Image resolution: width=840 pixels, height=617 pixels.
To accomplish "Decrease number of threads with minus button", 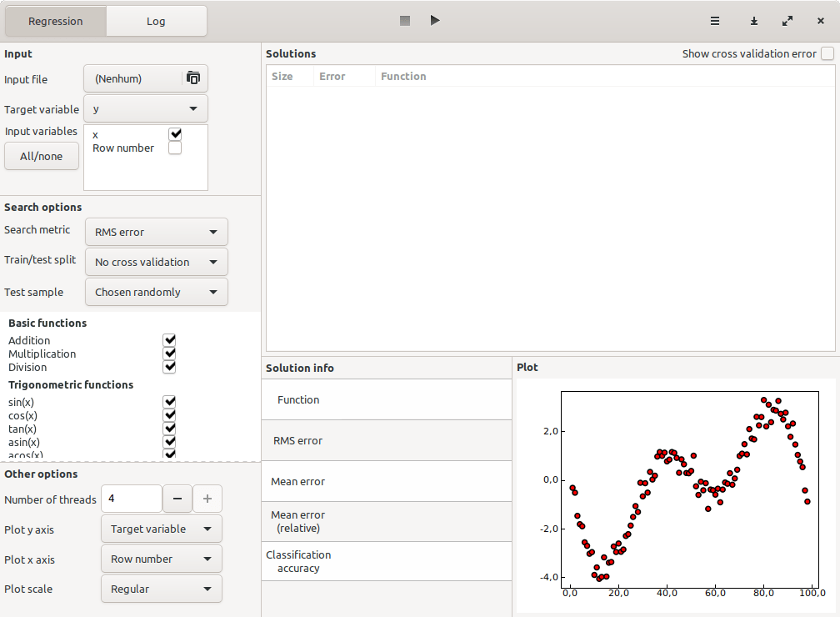I will click(177, 499).
